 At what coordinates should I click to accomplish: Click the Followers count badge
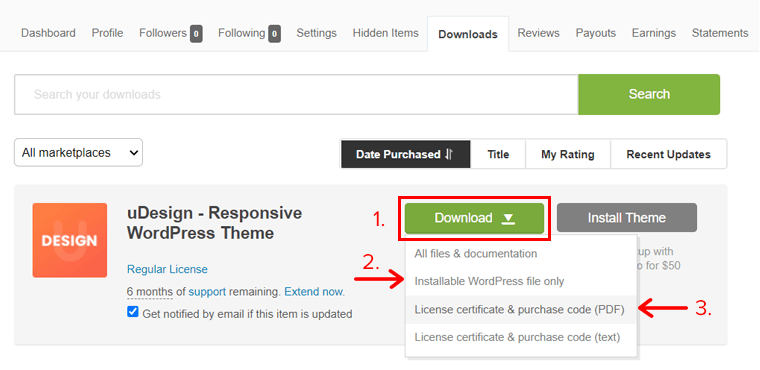196,33
